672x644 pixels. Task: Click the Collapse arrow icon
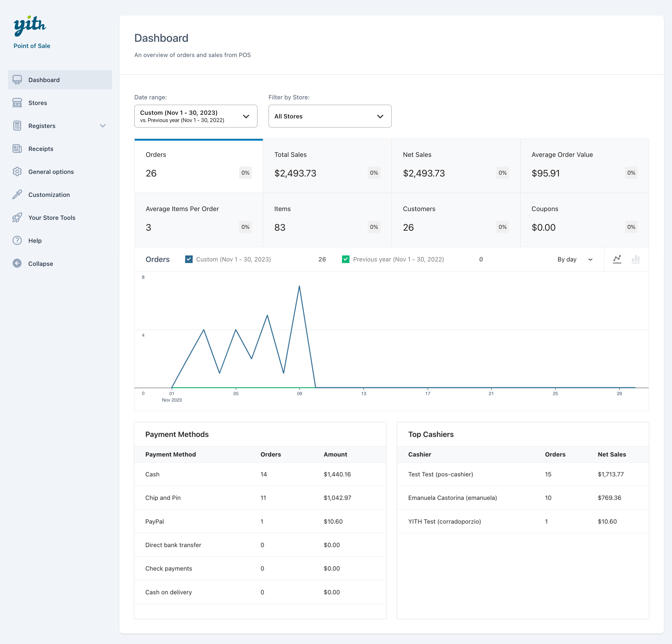click(17, 263)
